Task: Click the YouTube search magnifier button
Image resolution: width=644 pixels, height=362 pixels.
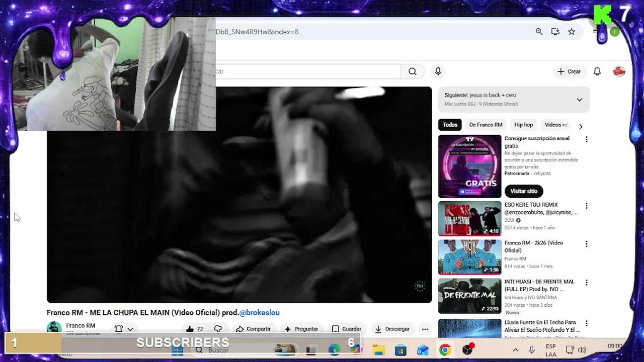Action: click(x=413, y=71)
